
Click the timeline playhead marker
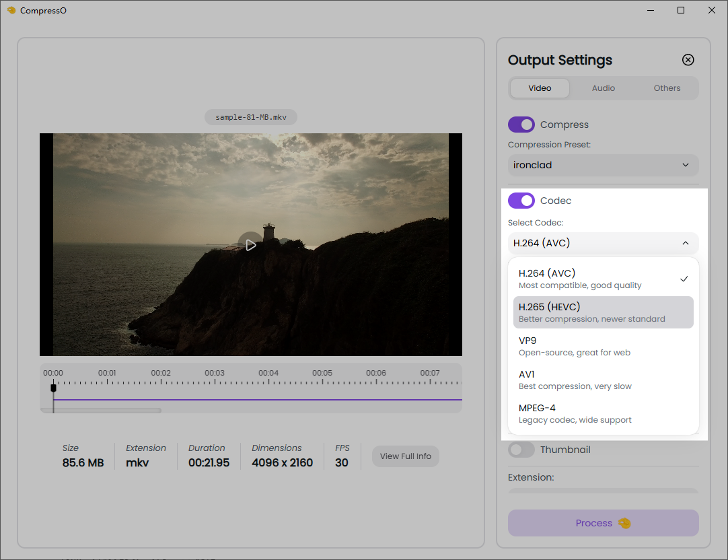(x=53, y=388)
